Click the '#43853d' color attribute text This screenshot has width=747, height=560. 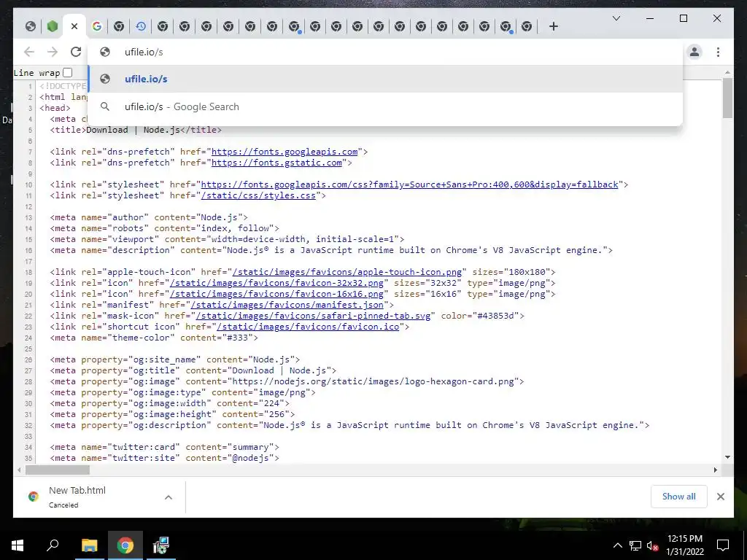[495, 316]
